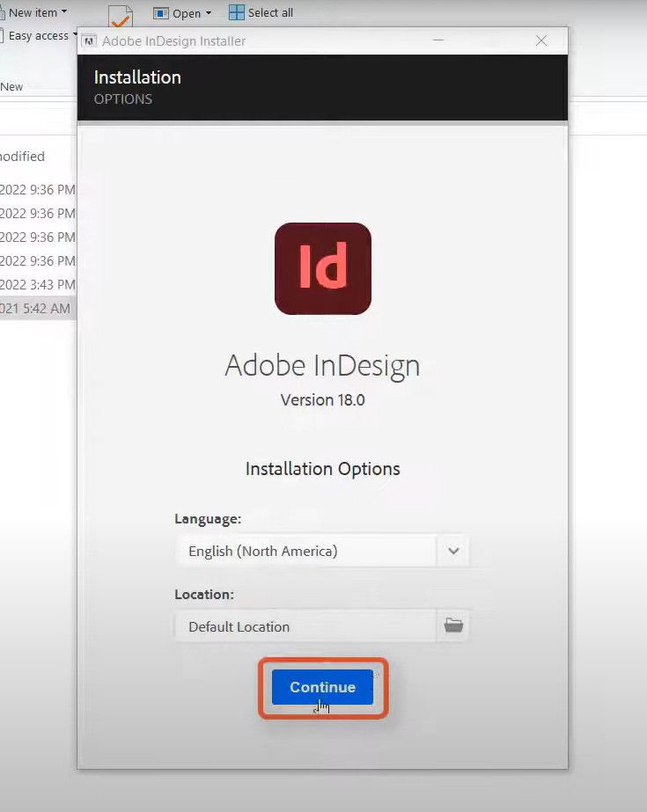Click the blue Continue button
This screenshot has height=812, width=647.
point(322,687)
